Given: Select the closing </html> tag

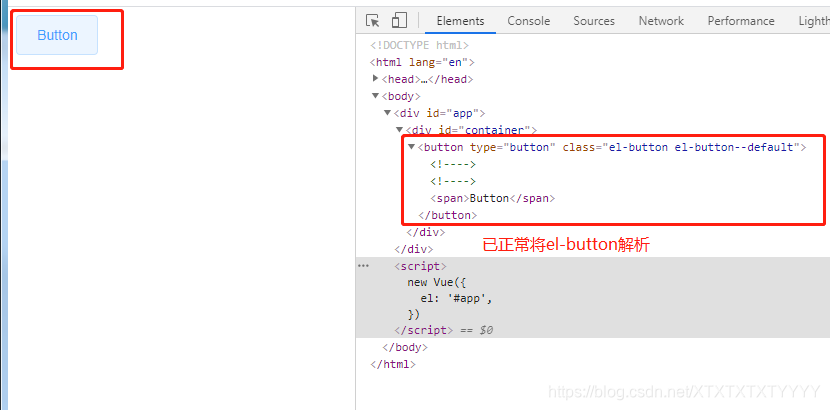Looking at the screenshot, I should pyautogui.click(x=393, y=365).
